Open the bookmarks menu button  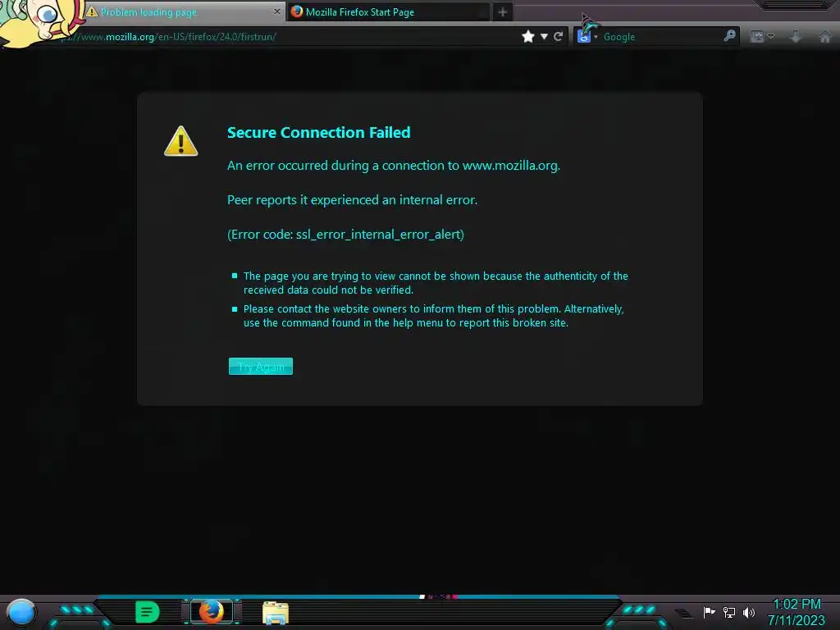[762, 36]
